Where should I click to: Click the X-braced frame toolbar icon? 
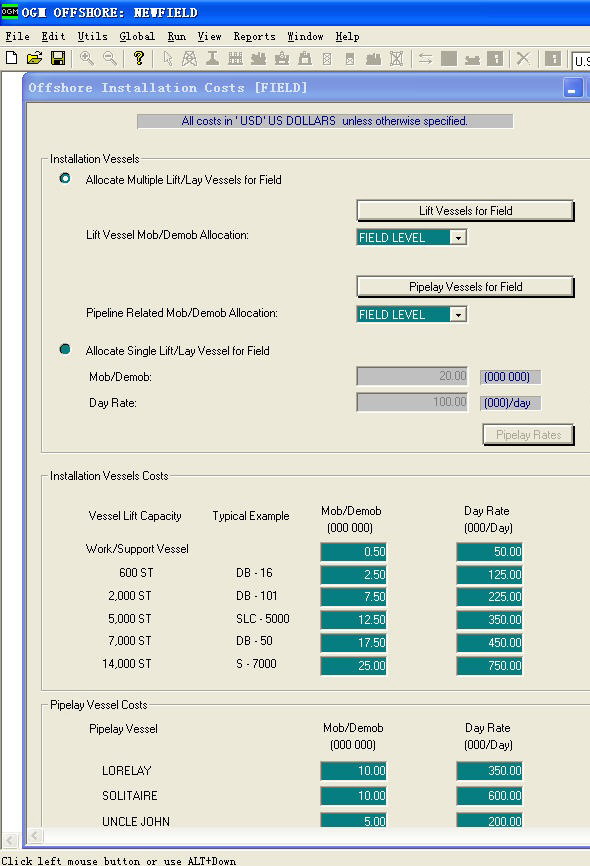click(396, 58)
